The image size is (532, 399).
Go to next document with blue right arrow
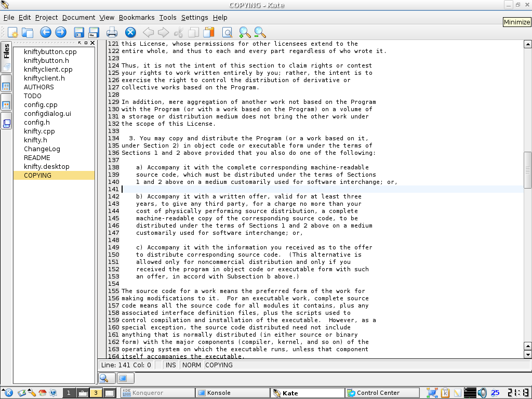[x=61, y=32]
